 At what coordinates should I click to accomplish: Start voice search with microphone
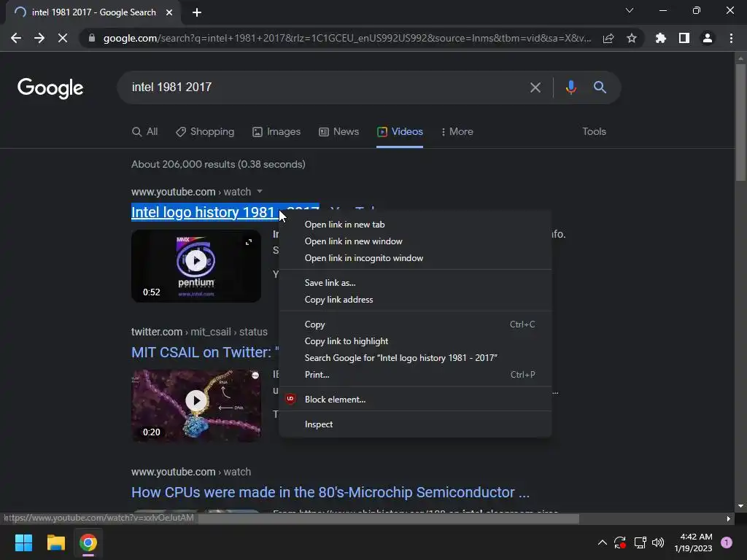[x=570, y=87]
